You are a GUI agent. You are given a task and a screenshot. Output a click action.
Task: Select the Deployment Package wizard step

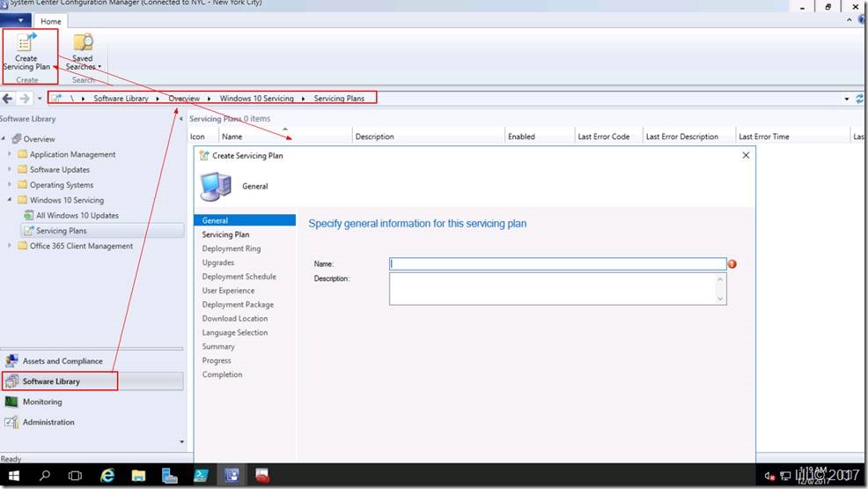coord(238,305)
